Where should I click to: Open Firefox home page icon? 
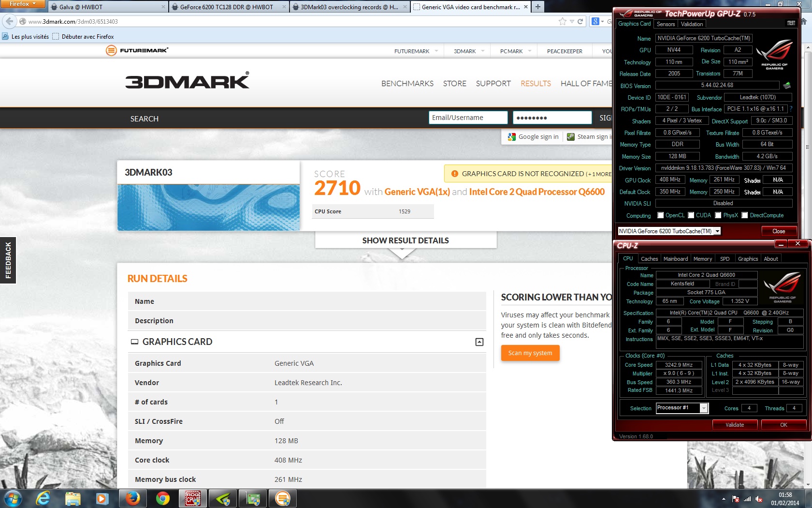803,21
